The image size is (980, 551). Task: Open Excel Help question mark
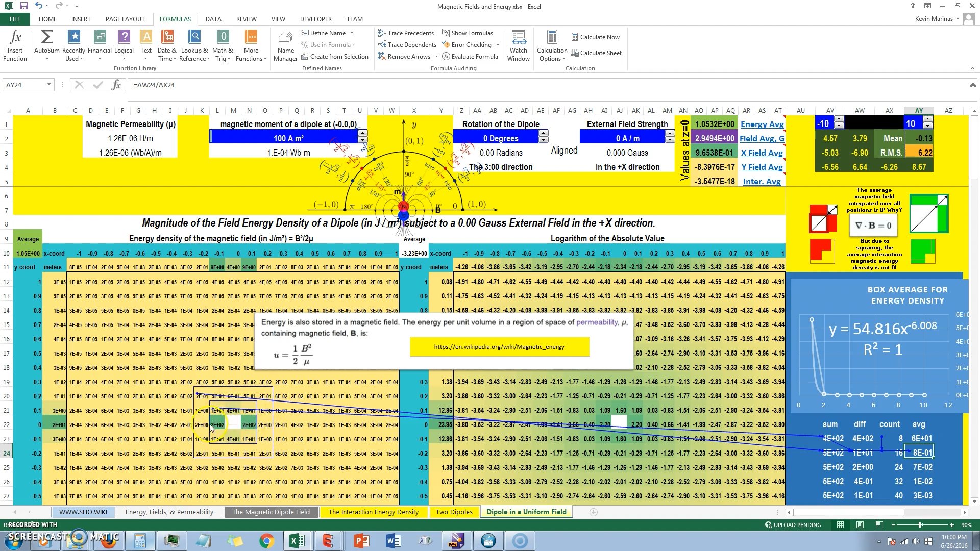[913, 6]
